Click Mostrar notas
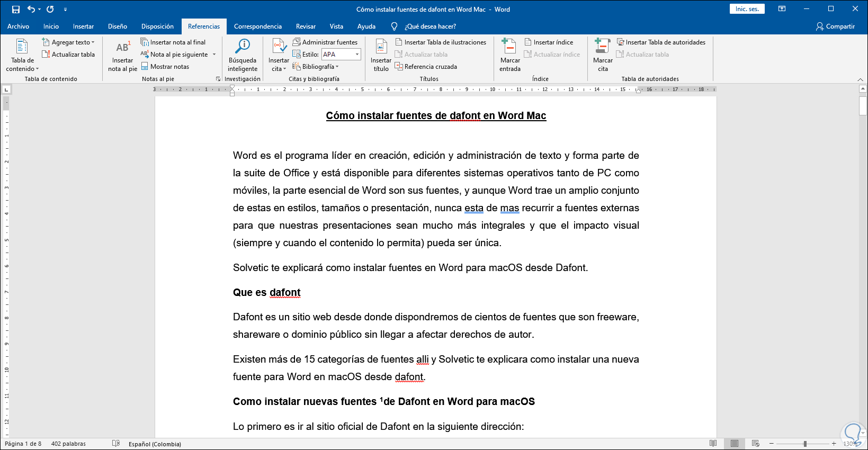 165,67
